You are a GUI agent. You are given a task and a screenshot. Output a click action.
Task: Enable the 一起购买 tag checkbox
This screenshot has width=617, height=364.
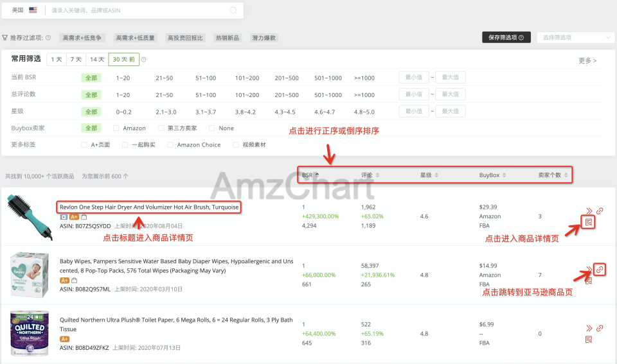click(125, 144)
